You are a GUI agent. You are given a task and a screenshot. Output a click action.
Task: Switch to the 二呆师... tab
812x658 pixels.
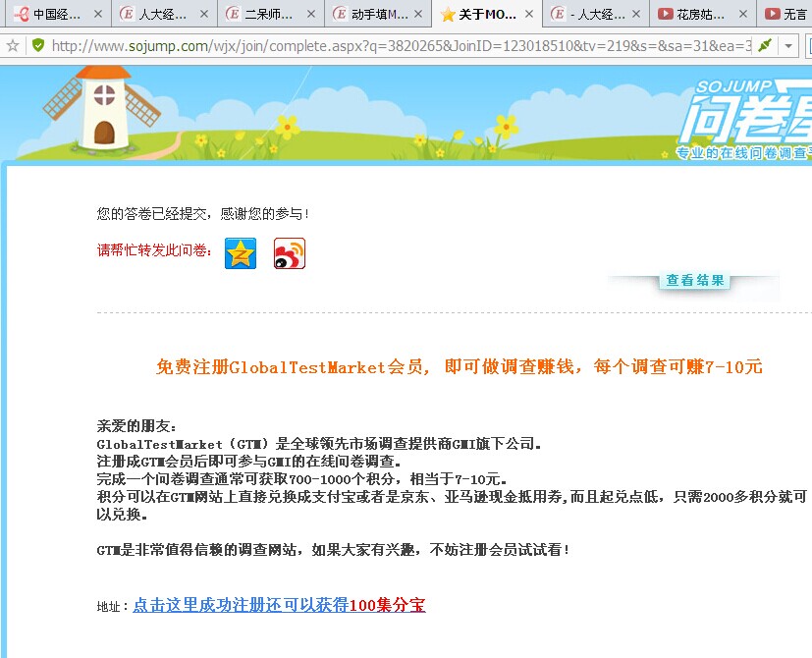click(269, 15)
